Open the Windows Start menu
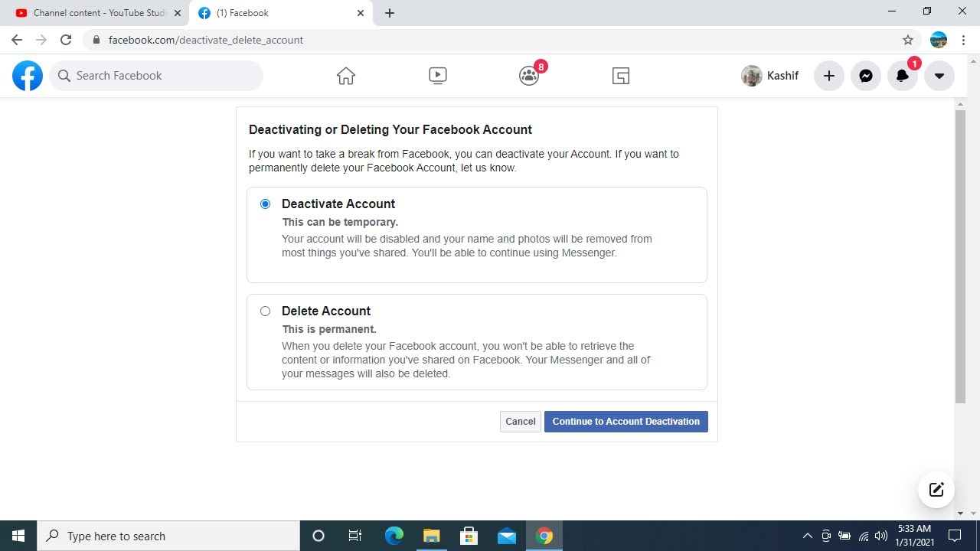Viewport: 980px width, 551px height. pyautogui.click(x=18, y=536)
